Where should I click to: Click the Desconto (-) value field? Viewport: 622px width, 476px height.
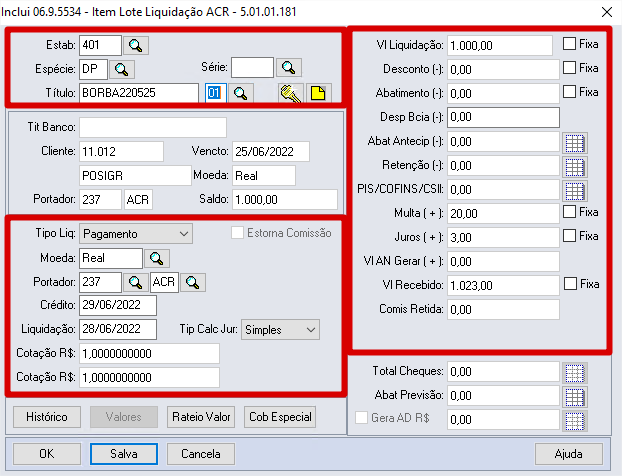point(503,69)
